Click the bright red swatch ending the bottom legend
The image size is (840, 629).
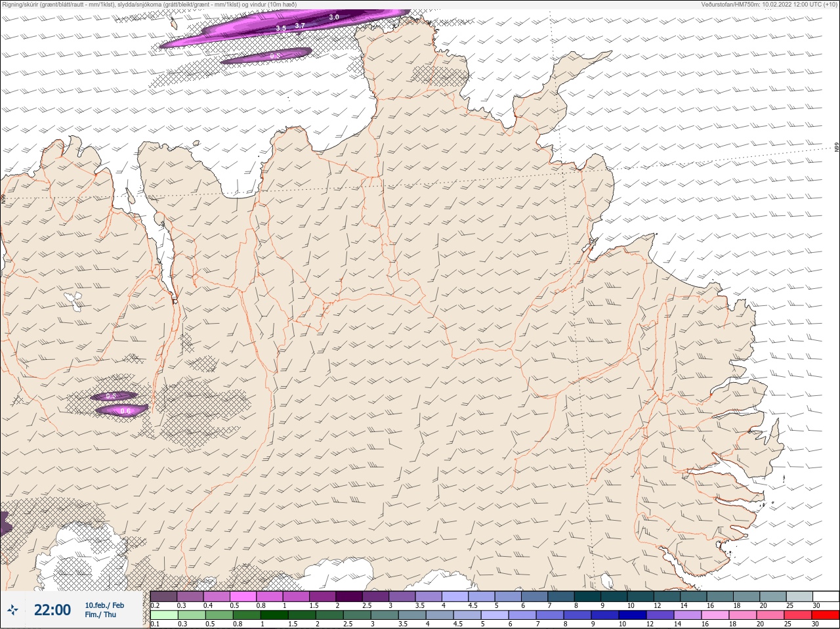click(x=825, y=615)
